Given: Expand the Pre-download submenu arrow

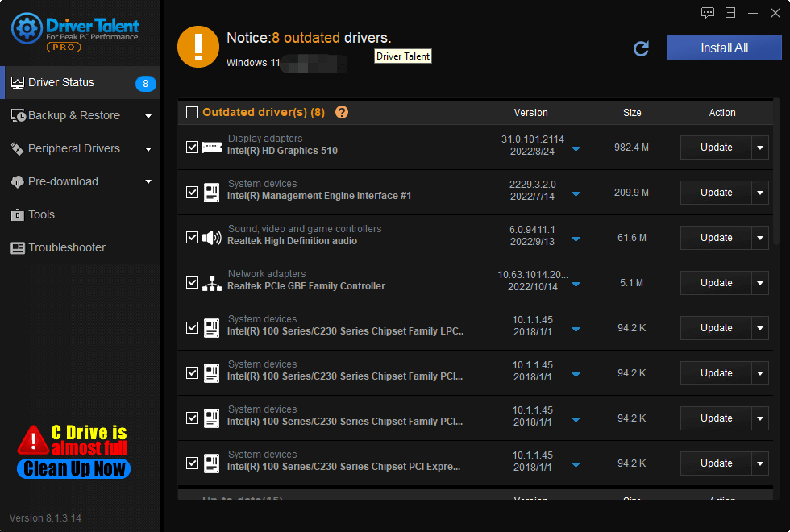Looking at the screenshot, I should tap(148, 182).
